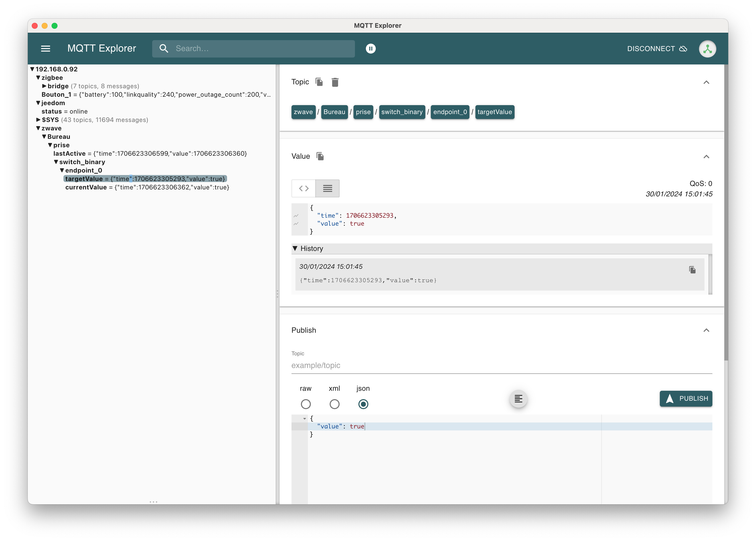Copy the value to clipboard

pyautogui.click(x=320, y=156)
